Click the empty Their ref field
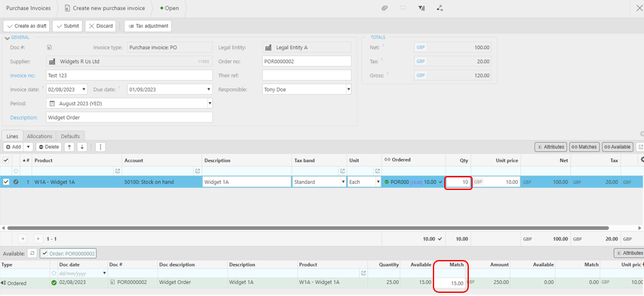Image resolution: width=644 pixels, height=296 pixels. coord(307,75)
